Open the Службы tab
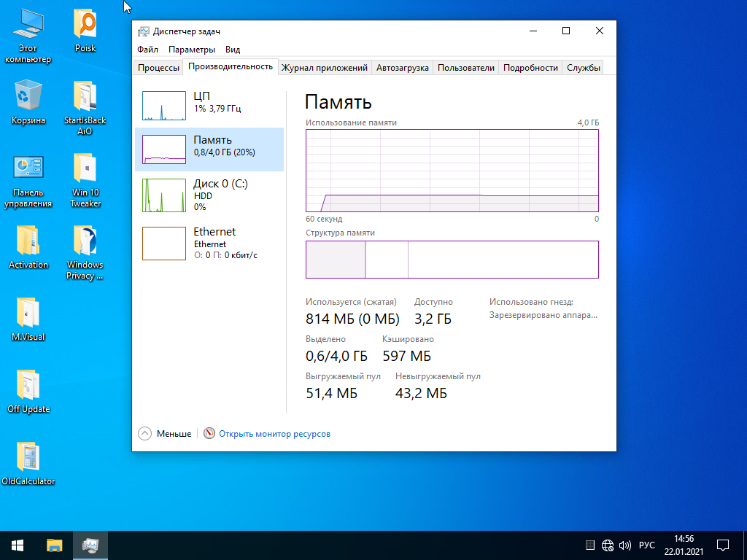The width and height of the screenshot is (747, 560). click(583, 68)
